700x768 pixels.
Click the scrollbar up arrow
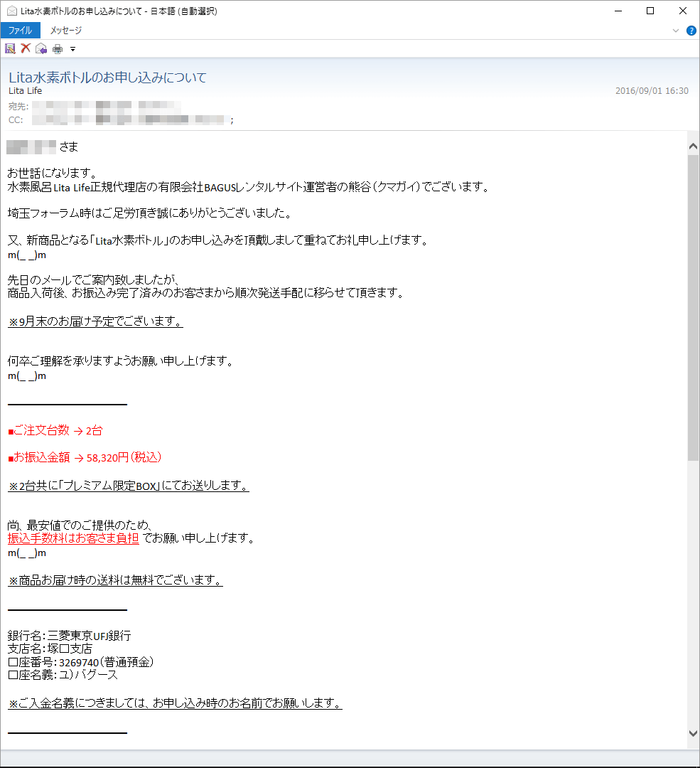pos(693,146)
